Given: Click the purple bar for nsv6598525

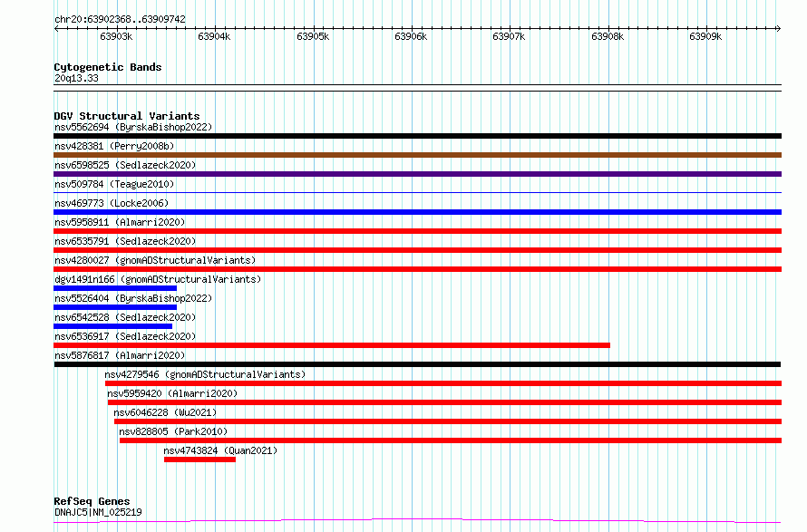Looking at the screenshot, I should pos(417,174).
